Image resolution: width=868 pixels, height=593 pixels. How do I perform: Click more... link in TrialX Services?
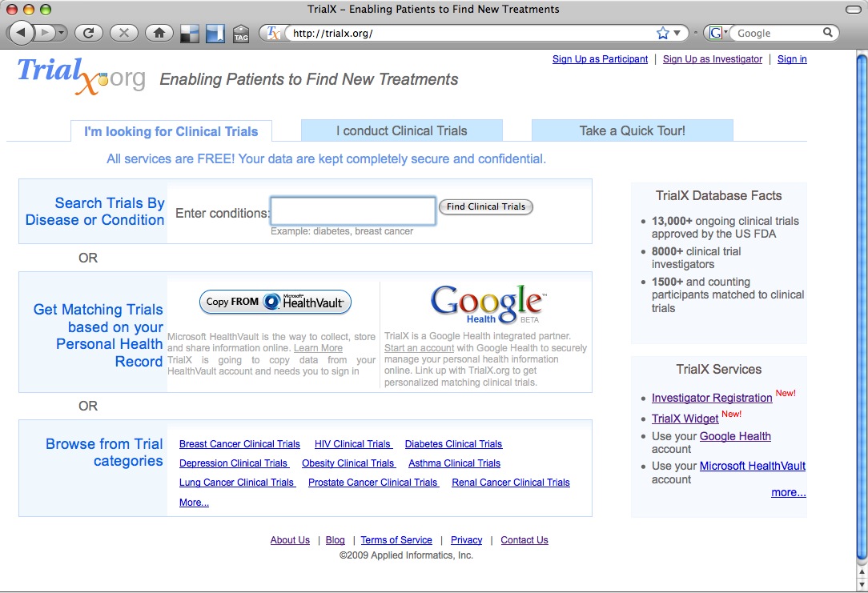point(788,492)
